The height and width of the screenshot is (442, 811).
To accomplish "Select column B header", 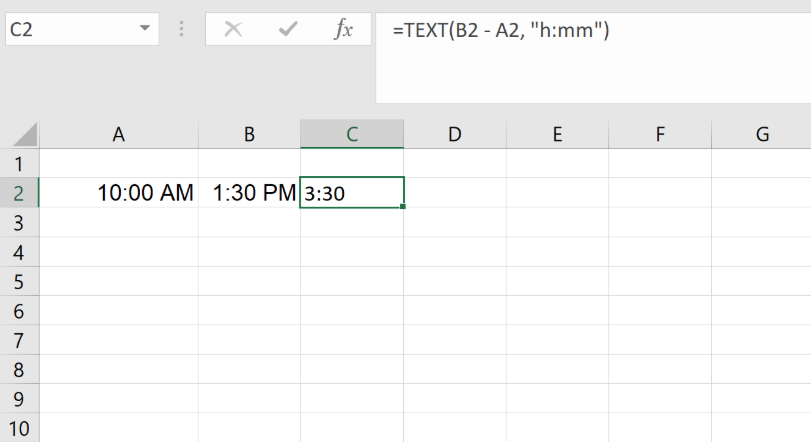I will [249, 134].
